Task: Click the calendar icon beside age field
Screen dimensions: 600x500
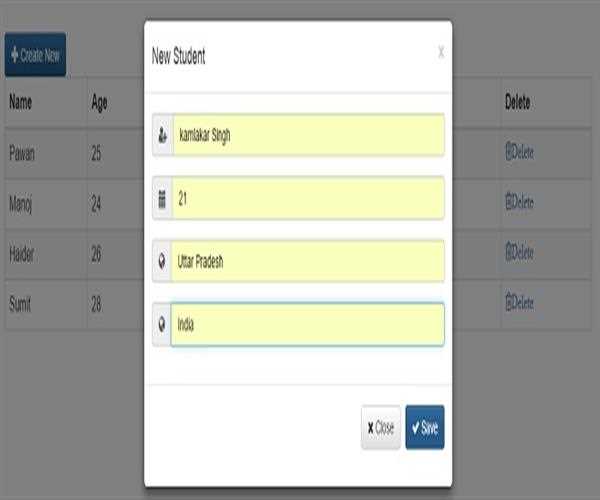Action: point(162,199)
